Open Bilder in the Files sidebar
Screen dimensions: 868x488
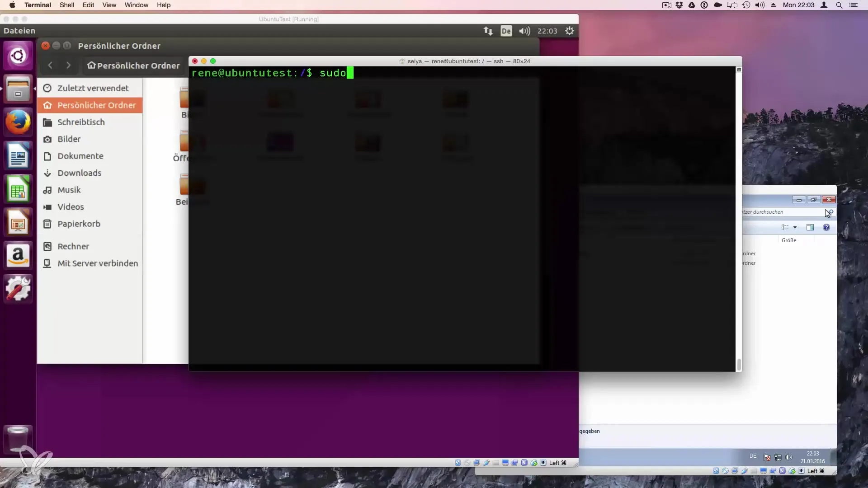point(90,139)
